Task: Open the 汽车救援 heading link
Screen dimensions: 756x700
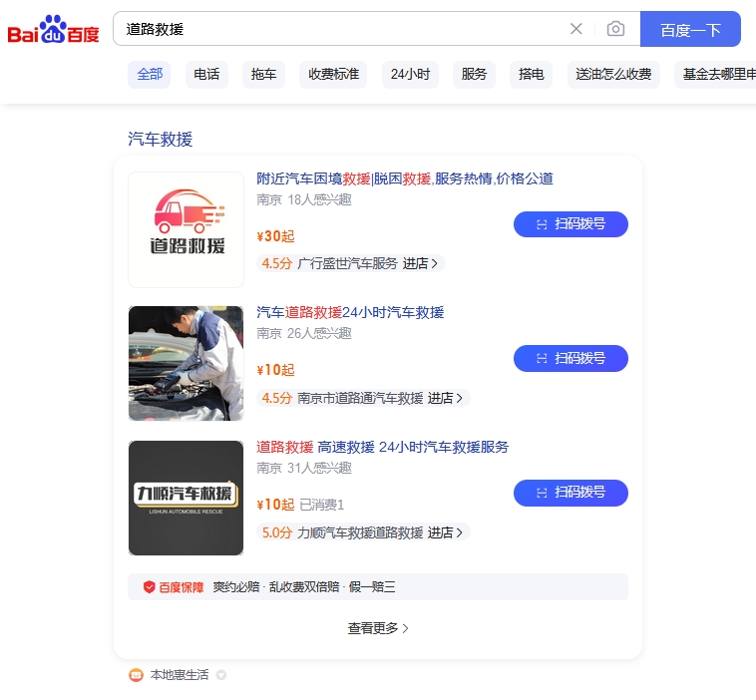Action: (x=160, y=140)
